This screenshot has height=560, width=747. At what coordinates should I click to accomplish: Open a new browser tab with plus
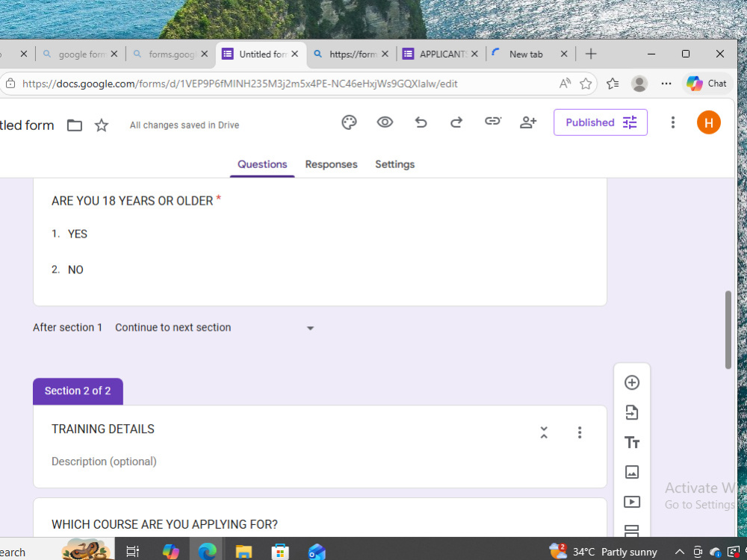click(x=591, y=54)
